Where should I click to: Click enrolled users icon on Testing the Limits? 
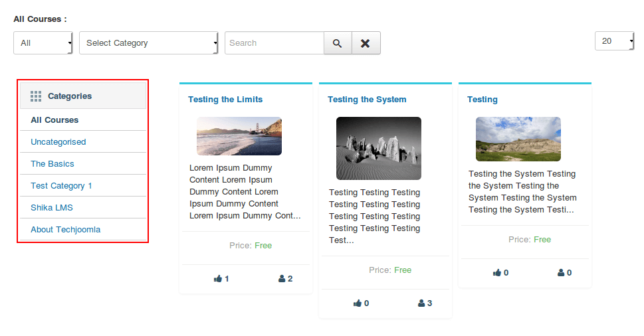pyautogui.click(x=282, y=279)
